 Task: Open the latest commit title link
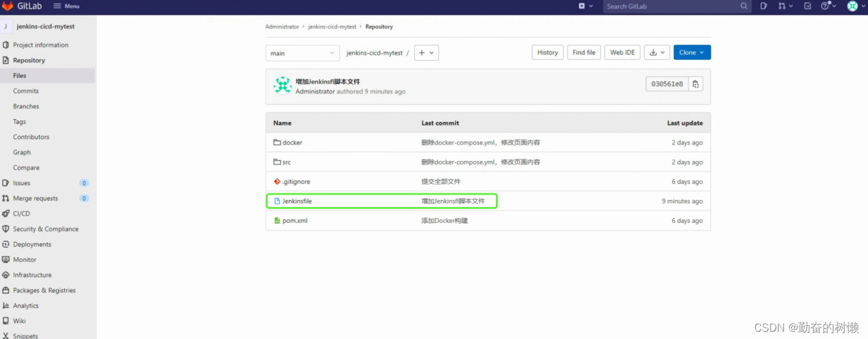coord(328,81)
